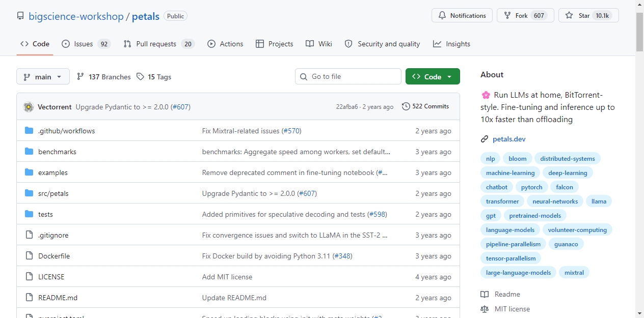Viewport: 644px width, 318px height.
Task: Click the .gitignore file icon
Action: 29,235
